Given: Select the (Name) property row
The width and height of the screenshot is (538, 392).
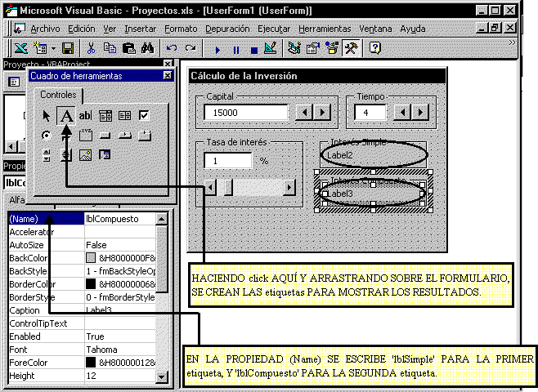Looking at the screenshot, I should 82,219.
